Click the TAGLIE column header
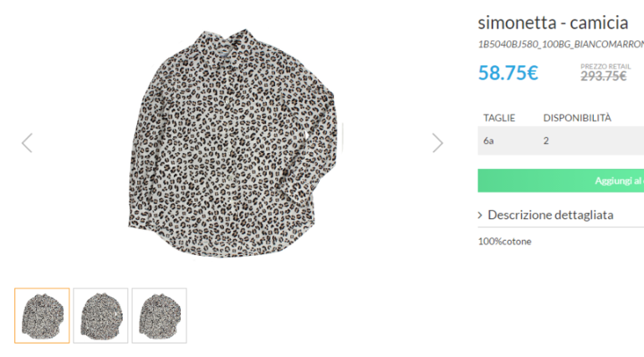This screenshot has width=644, height=357. click(x=499, y=118)
